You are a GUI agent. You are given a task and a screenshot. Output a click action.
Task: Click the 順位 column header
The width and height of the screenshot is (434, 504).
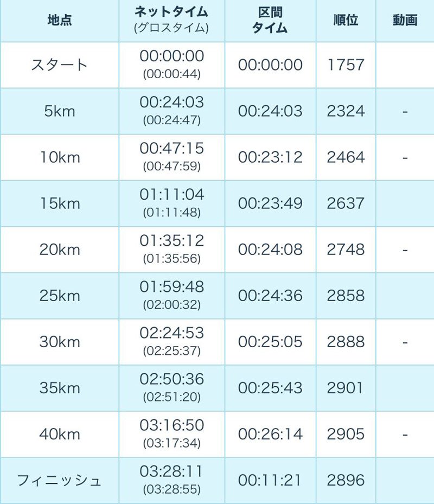click(346, 21)
